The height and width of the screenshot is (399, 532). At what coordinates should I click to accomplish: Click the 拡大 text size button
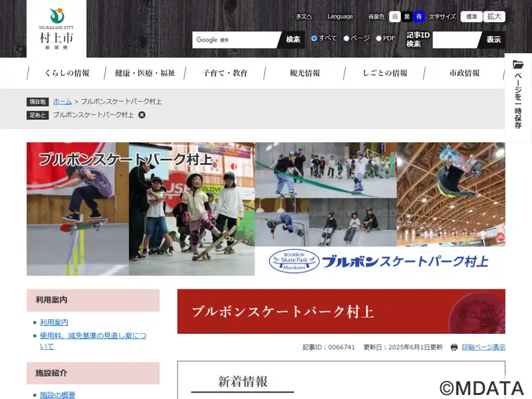tap(493, 17)
